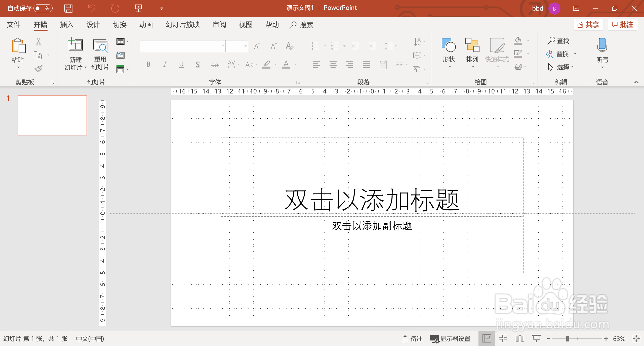This screenshot has height=346, width=644.
Task: Open the 备注 notes pane button
Action: coord(412,338)
